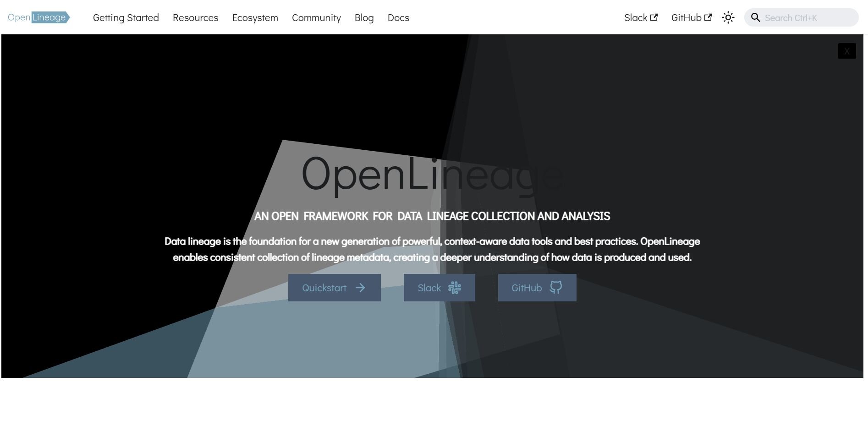868x442 pixels.
Task: Click the Slack logo icon in hero button
Action: pyautogui.click(x=454, y=288)
